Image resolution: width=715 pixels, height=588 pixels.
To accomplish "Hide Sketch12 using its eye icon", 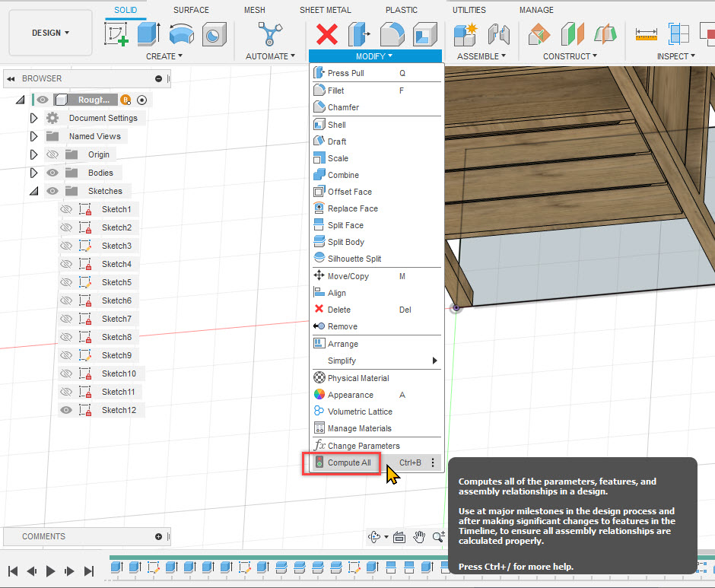I will pos(65,410).
